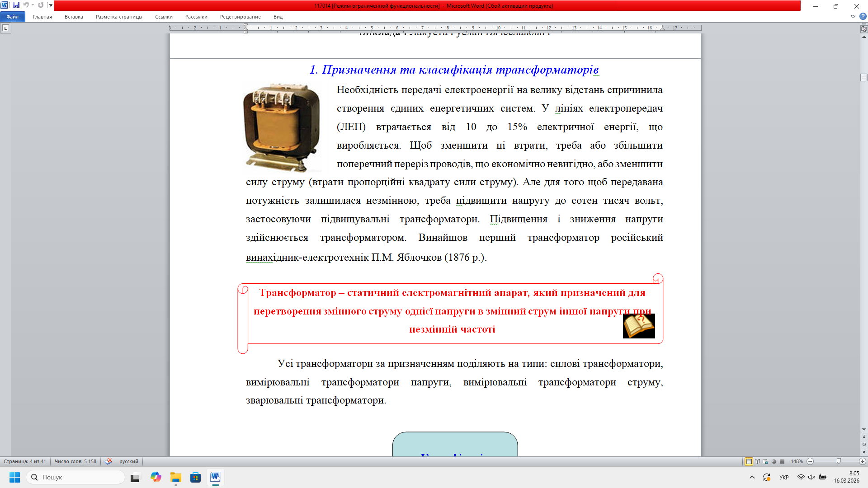
Task: Click the Undo arrow icon
Action: [x=26, y=5]
